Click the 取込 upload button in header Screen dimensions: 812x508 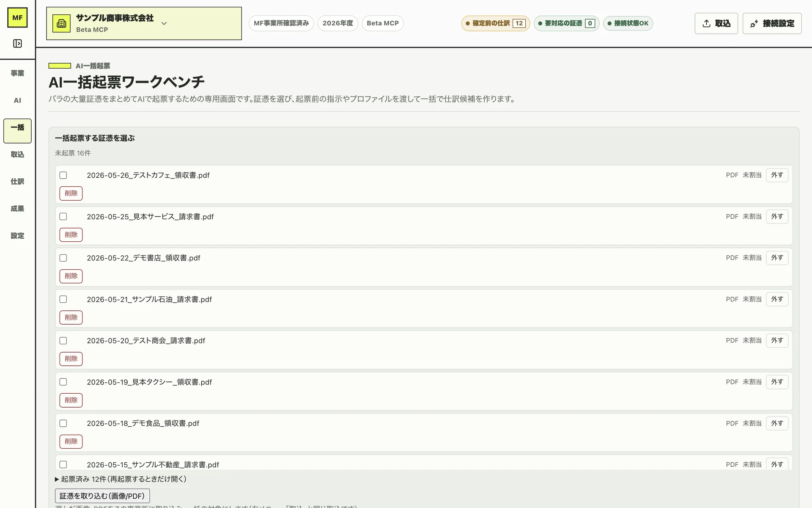click(716, 23)
